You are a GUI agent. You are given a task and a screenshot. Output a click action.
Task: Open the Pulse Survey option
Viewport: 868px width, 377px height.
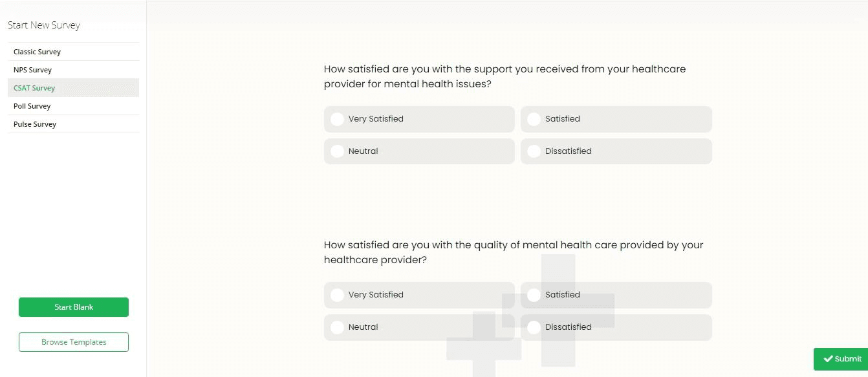point(35,124)
